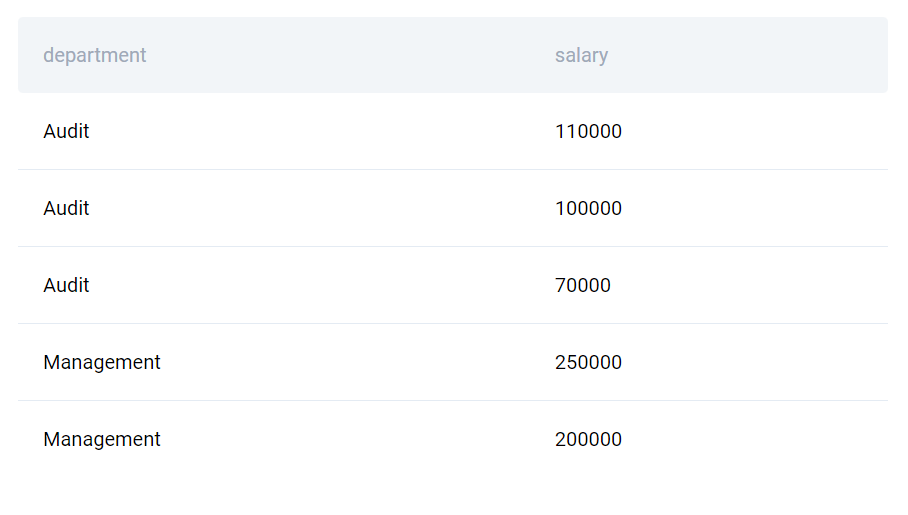Select the 70000 salary cell
Viewport: 908px width, 515px height.
pyautogui.click(x=583, y=286)
